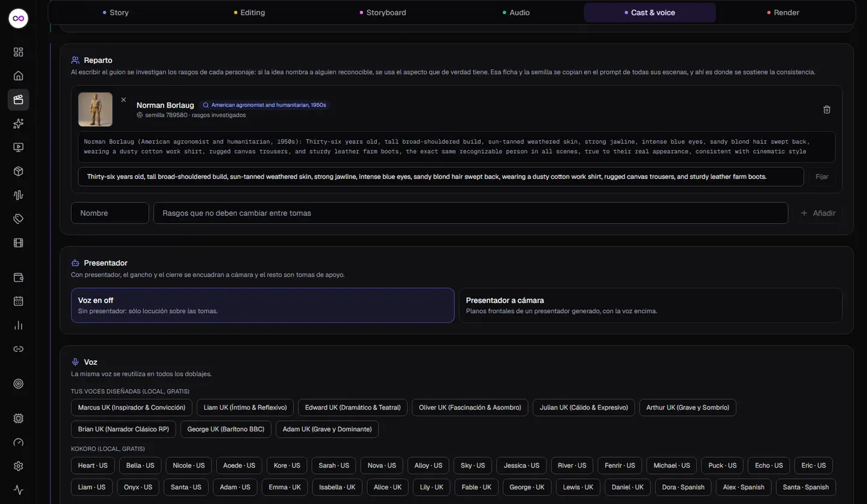
Task: Delete Norman Borlaug with the trash icon
Action: point(827,110)
